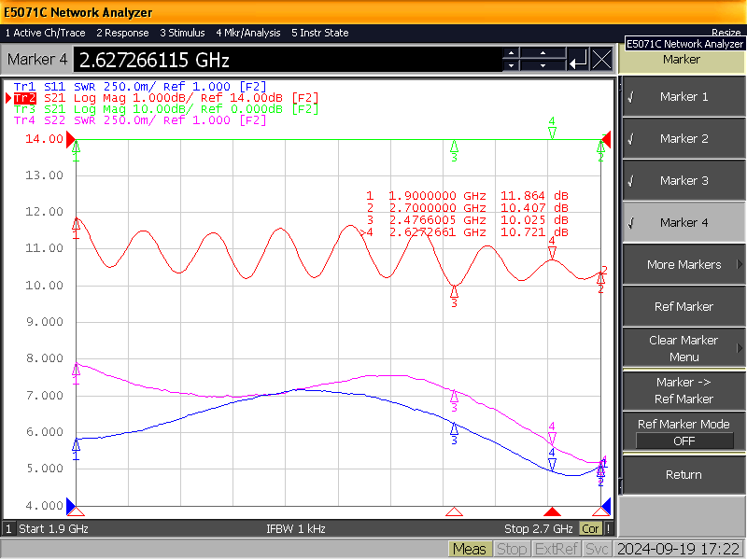Click the small step-down arrow of the entry bar

tap(511, 65)
